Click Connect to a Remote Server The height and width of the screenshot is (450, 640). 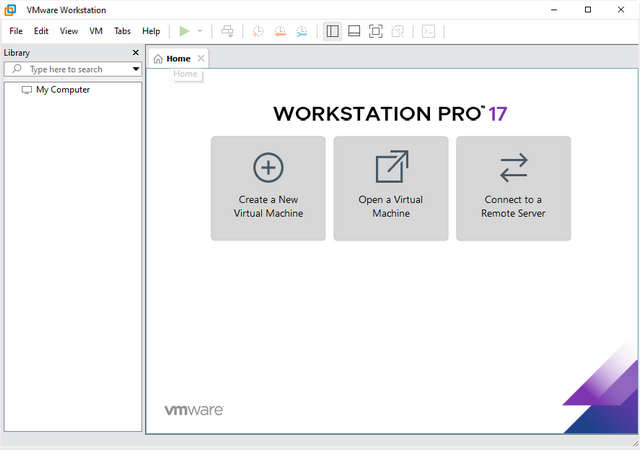[x=513, y=188]
